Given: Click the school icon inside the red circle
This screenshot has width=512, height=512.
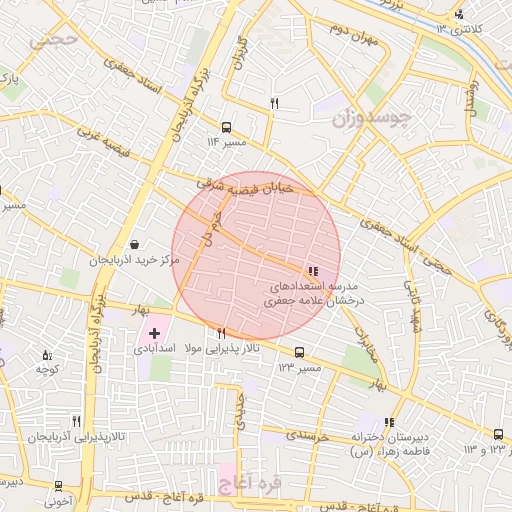Looking at the screenshot, I should [313, 271].
